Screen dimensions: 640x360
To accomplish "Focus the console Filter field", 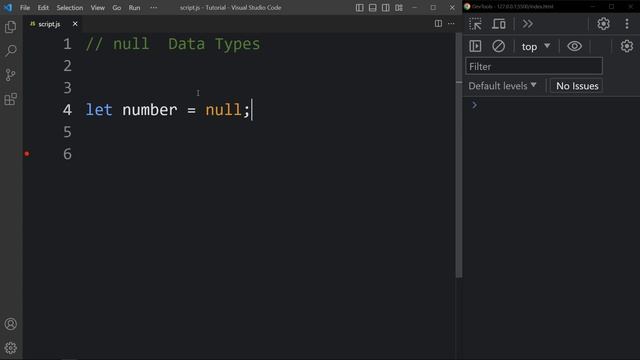I will (x=534, y=66).
